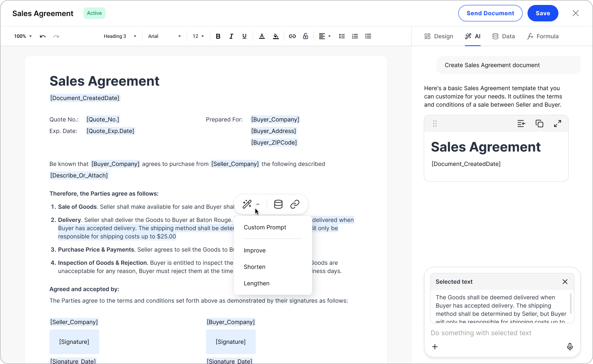Insert the AI Sales Agreement template into document

point(521,124)
